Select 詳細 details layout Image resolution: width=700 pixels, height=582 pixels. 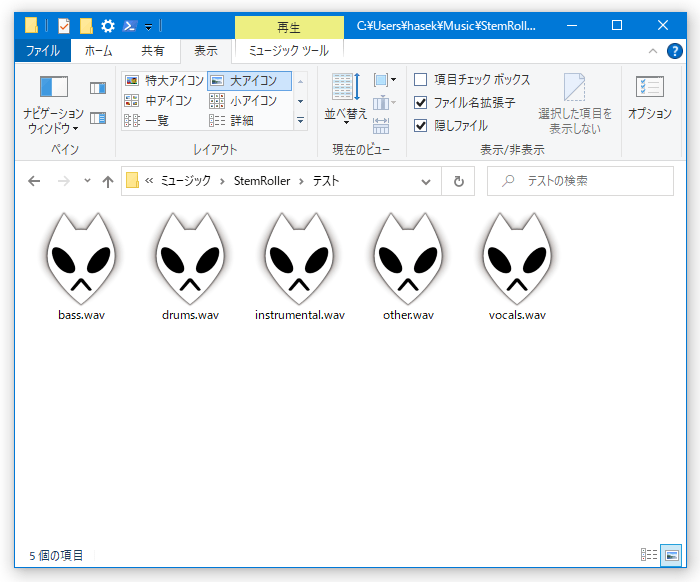[231, 121]
